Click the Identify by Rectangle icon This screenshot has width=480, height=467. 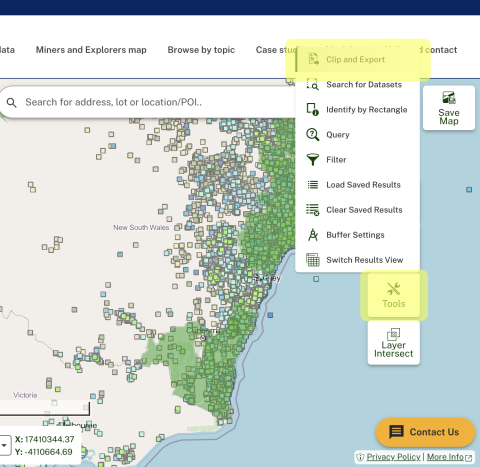point(313,109)
